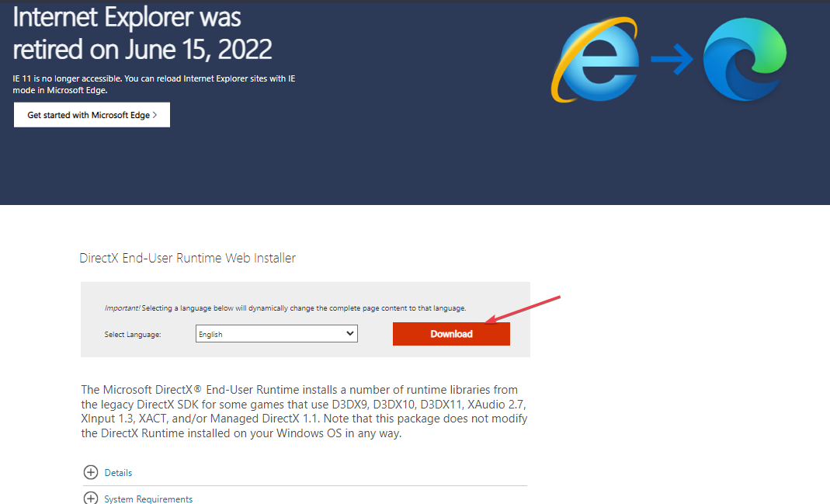Click Get started with Microsoft Edge button
The image size is (830, 504).
(92, 115)
